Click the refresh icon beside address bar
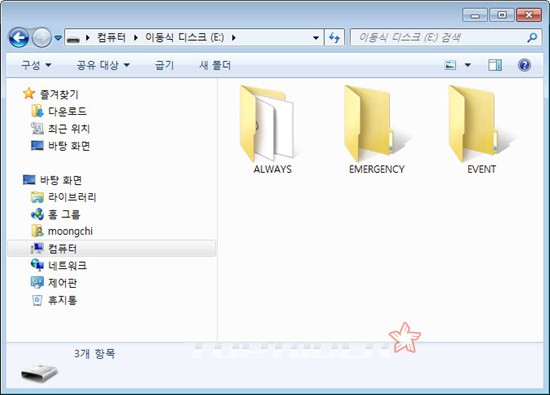The width and height of the screenshot is (550, 395). point(335,38)
